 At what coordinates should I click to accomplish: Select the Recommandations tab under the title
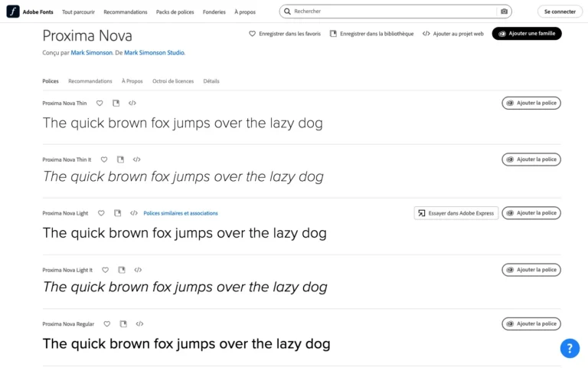pyautogui.click(x=90, y=81)
